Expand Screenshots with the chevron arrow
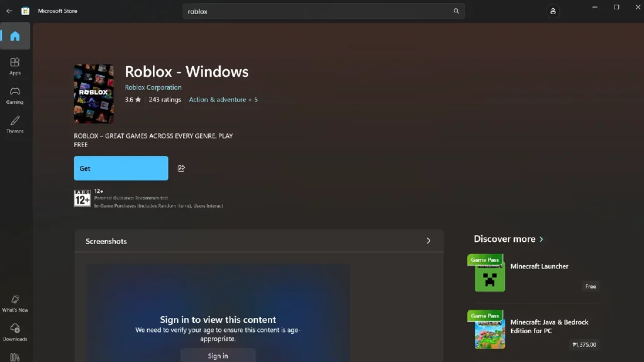 428,241
